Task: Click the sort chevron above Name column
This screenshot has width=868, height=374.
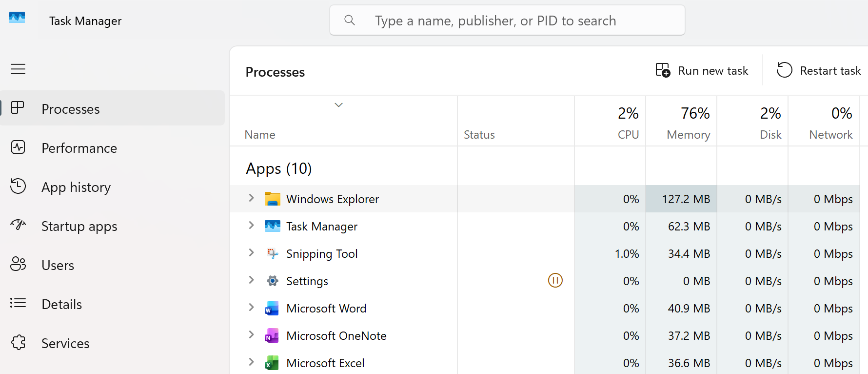Action: point(339,105)
